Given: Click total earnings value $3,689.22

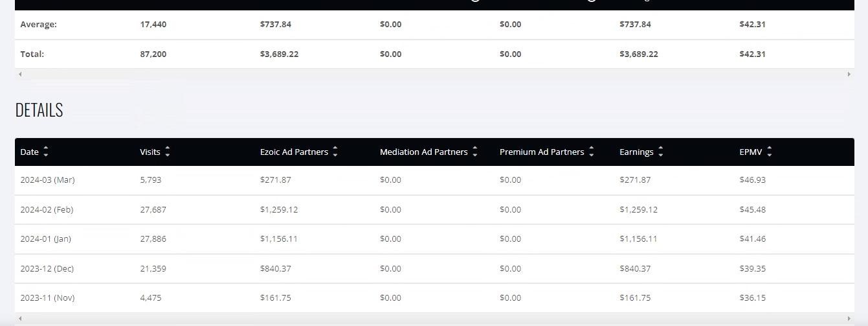Looking at the screenshot, I should tap(639, 54).
